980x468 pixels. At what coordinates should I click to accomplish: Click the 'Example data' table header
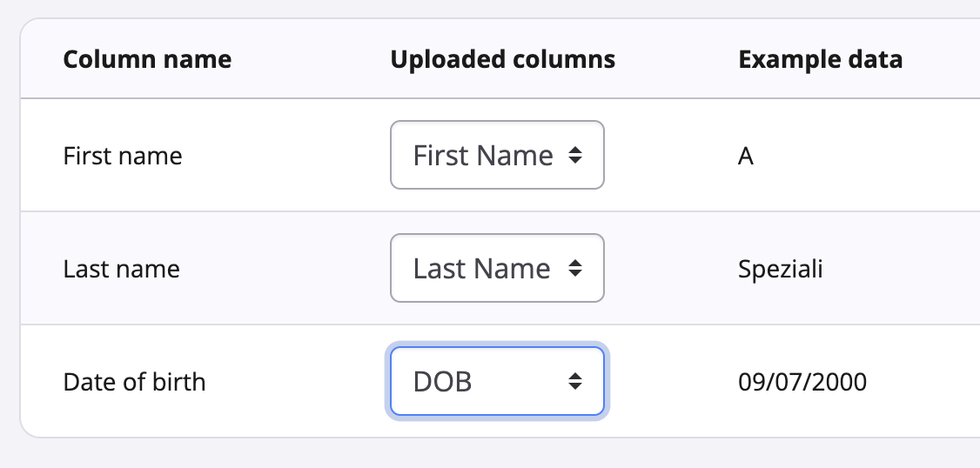820,60
